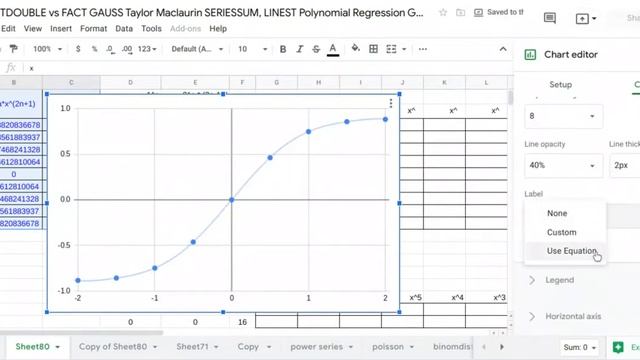This screenshot has height=360, width=640.
Task: Switch to Sheet71 tab
Action: [192, 347]
